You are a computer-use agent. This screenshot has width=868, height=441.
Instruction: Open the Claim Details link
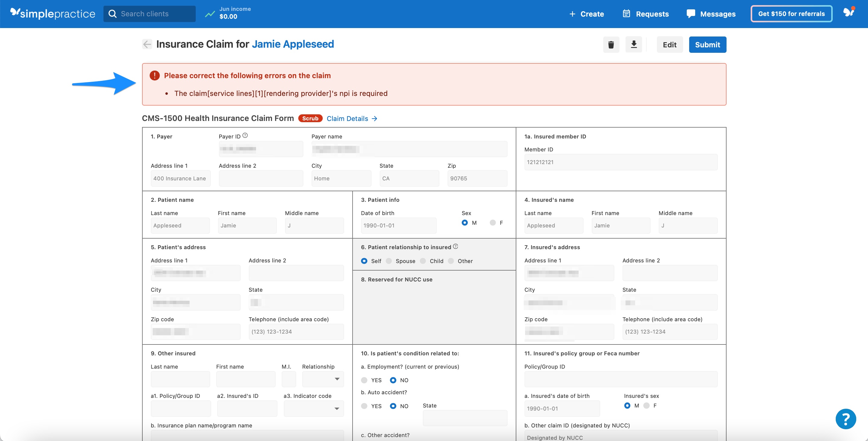(352, 119)
